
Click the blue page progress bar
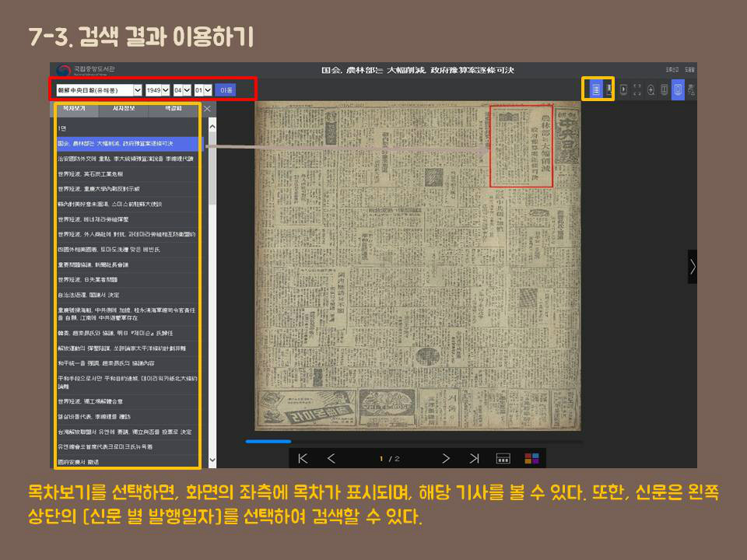point(268,442)
